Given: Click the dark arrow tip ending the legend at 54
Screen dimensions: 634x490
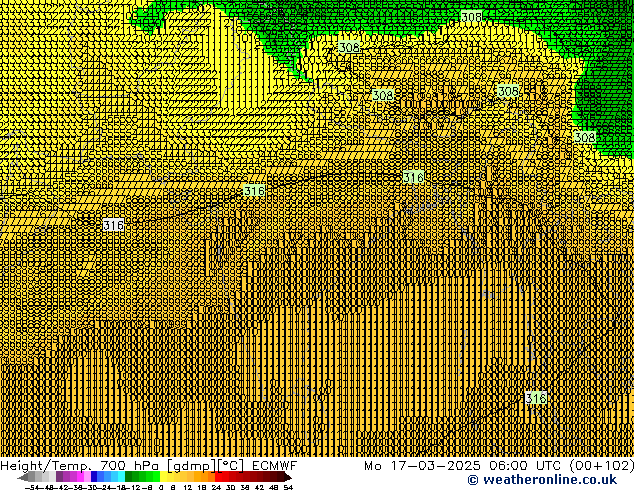Looking at the screenshot, I should [288, 477].
